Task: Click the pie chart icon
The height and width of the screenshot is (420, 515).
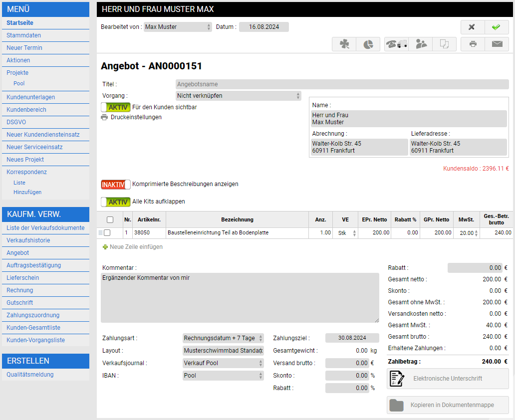Action: [368, 44]
